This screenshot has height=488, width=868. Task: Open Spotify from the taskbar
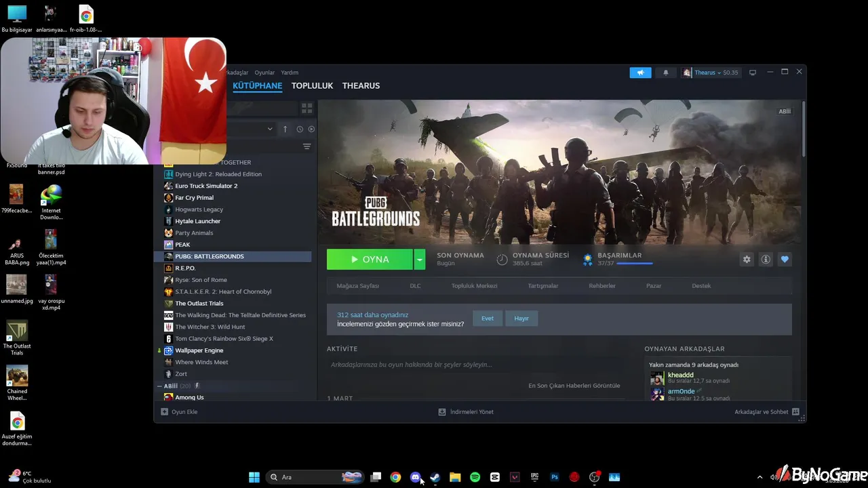475,477
